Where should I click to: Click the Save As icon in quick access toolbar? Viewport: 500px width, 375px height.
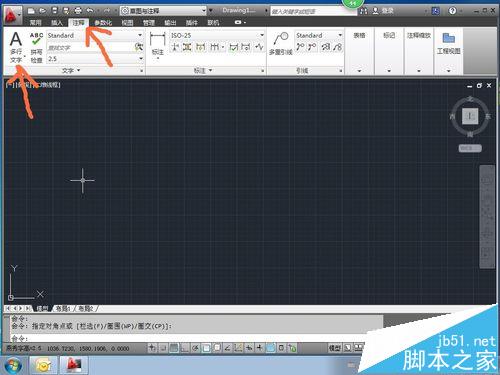(x=66, y=11)
